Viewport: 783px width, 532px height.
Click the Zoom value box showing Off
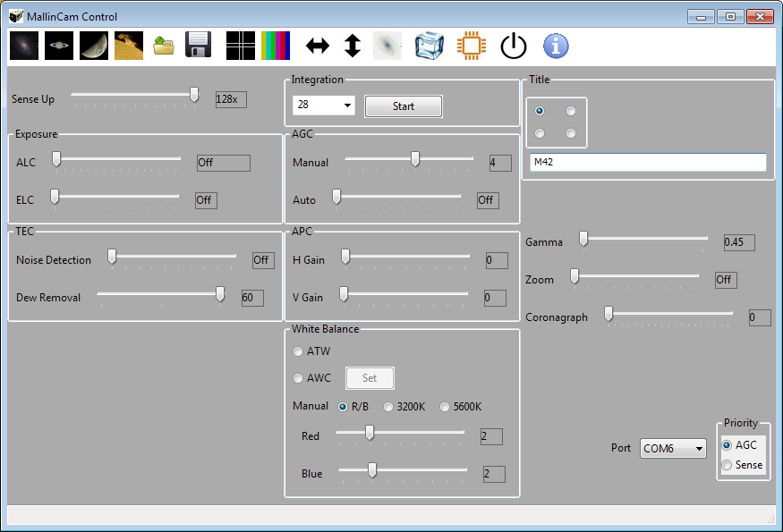pos(726,280)
